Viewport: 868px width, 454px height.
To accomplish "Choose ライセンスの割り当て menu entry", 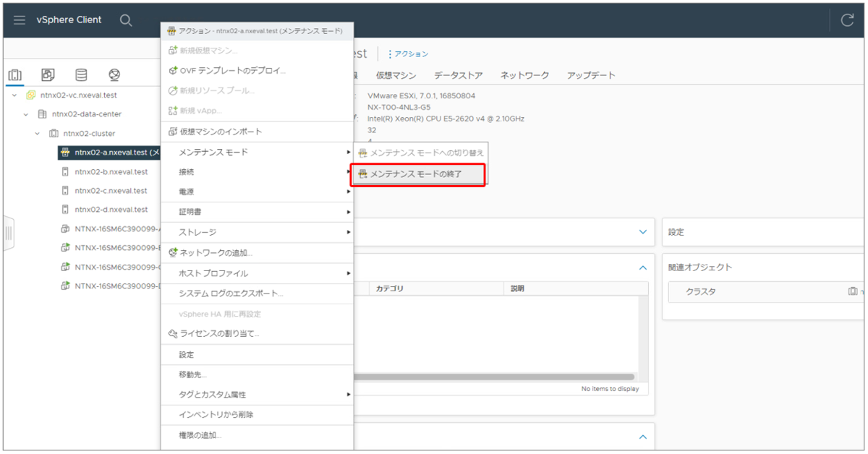I will click(x=257, y=334).
